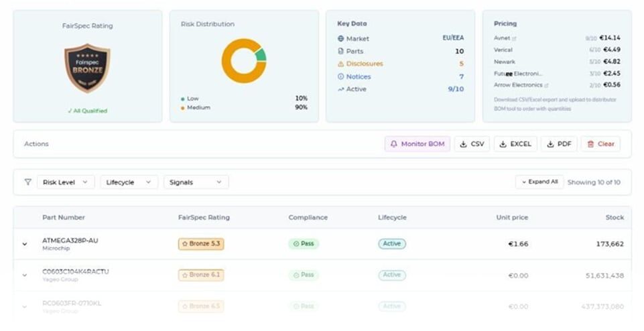Click the Showing 10 of 10 text
Screen dimensions: 644x331
pos(594,182)
